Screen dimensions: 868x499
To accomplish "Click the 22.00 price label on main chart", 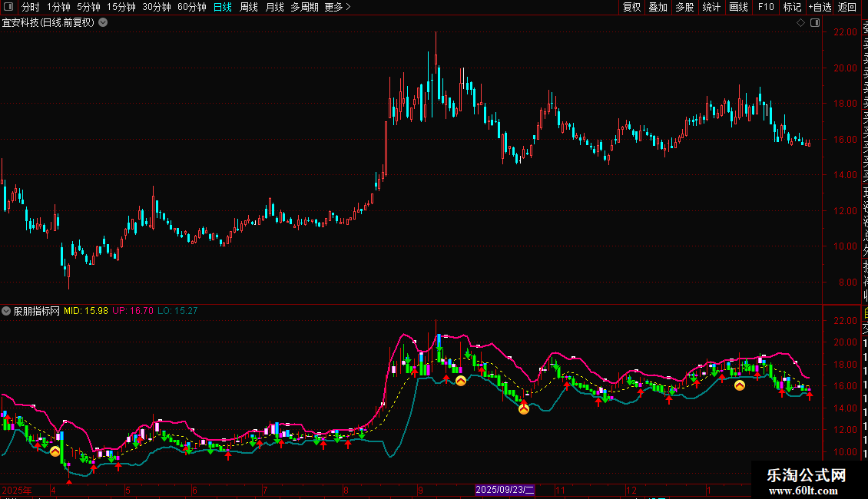I will [x=845, y=32].
